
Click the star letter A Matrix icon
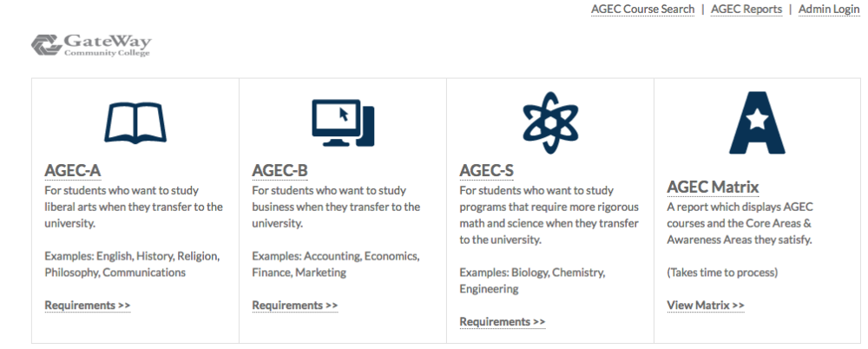point(757,122)
